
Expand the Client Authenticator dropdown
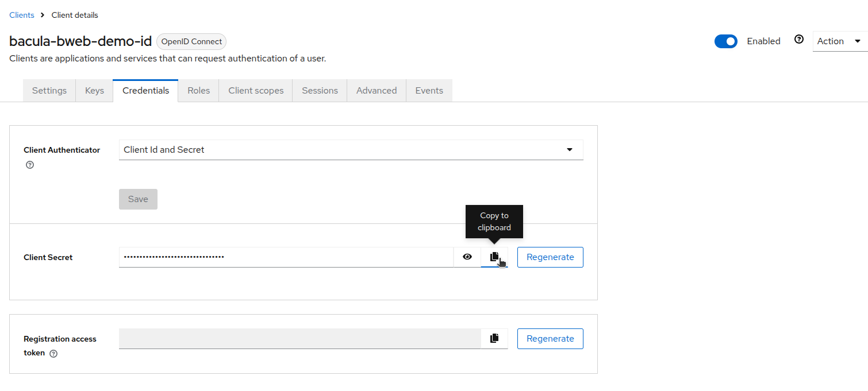(351, 150)
